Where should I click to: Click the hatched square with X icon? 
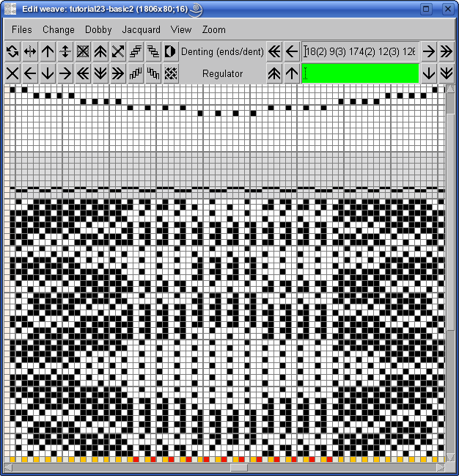pyautogui.click(x=83, y=51)
